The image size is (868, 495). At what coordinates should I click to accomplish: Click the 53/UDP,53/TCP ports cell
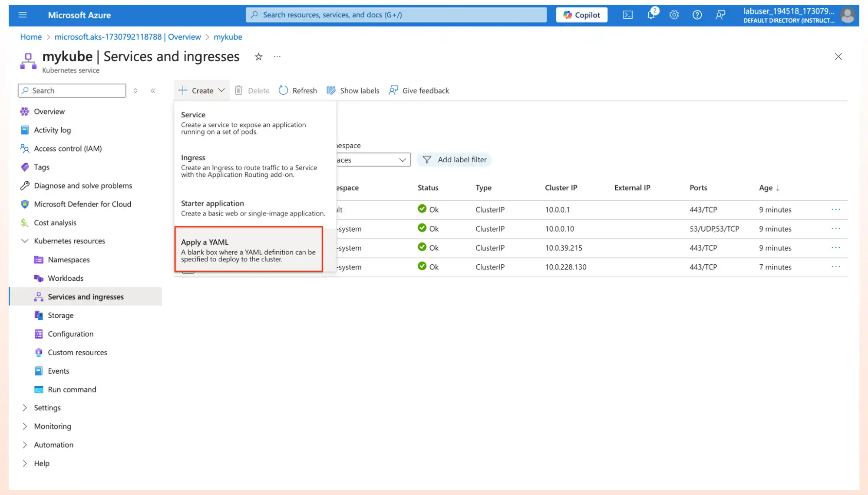[x=714, y=229]
